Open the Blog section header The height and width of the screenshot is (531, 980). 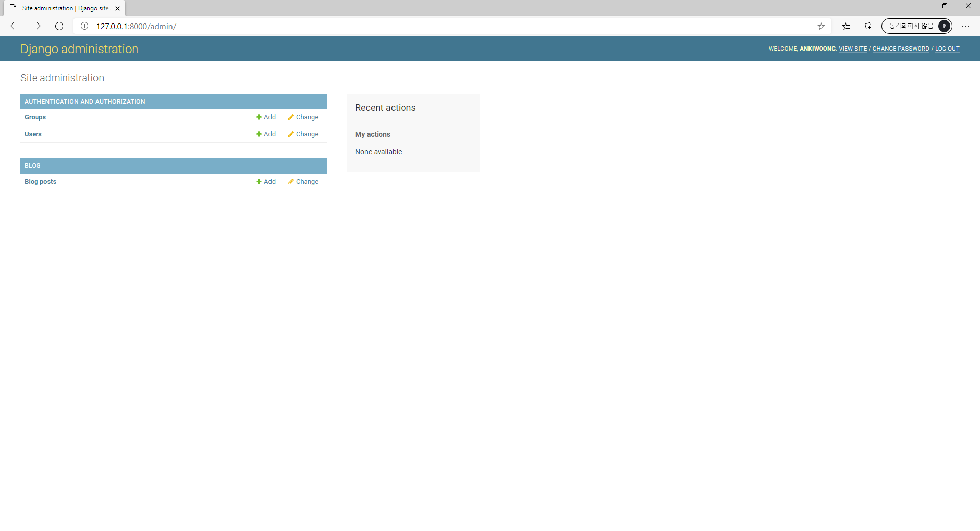pos(33,166)
